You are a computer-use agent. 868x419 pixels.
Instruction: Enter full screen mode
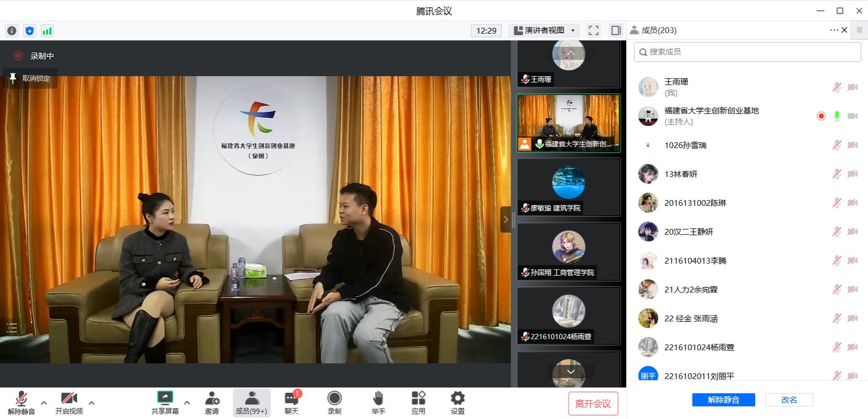pos(594,30)
